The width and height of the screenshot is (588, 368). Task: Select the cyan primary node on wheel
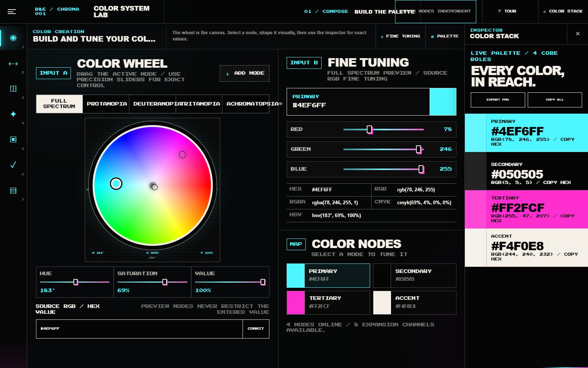click(116, 184)
